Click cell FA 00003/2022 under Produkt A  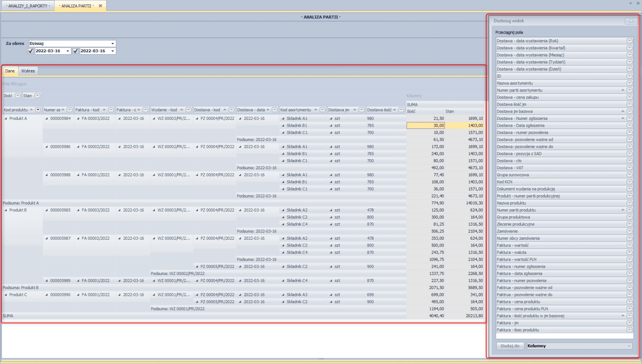[95, 119]
